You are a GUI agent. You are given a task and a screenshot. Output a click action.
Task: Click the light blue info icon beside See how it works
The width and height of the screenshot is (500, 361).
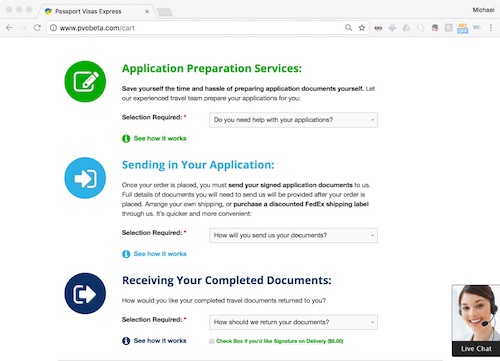point(126,254)
